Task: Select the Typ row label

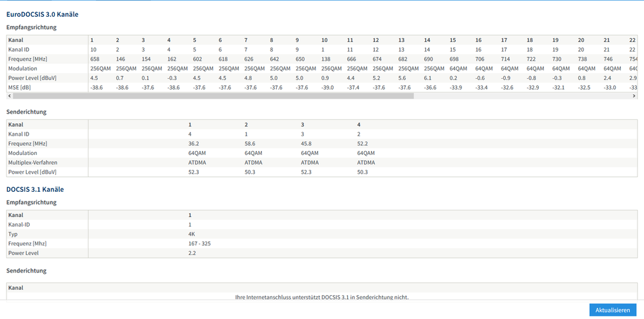Action: pos(12,234)
